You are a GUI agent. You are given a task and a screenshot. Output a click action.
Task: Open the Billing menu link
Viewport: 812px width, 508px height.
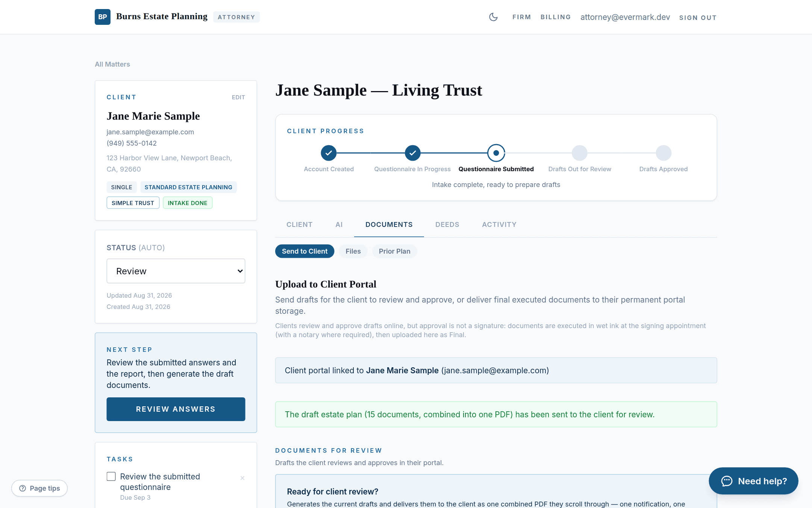(555, 17)
